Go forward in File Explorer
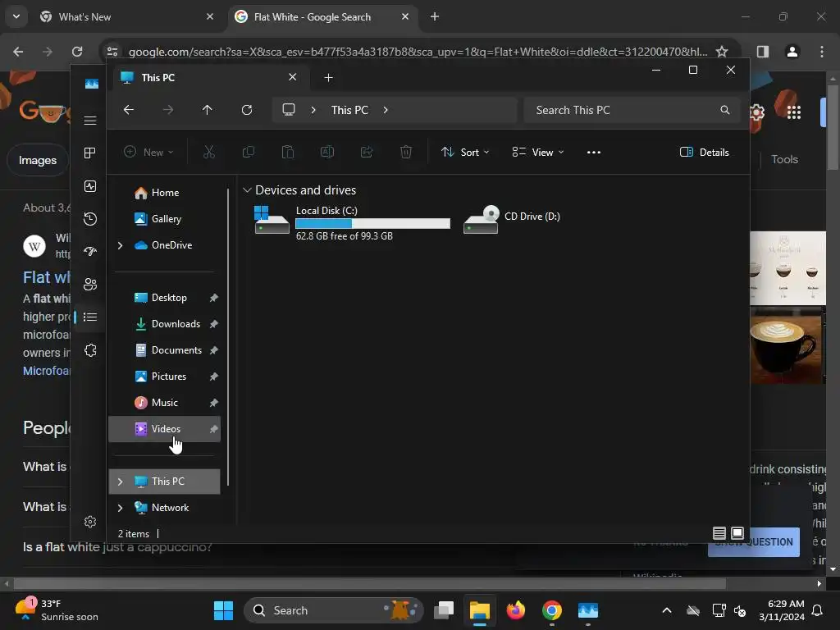840x630 pixels. pos(168,110)
